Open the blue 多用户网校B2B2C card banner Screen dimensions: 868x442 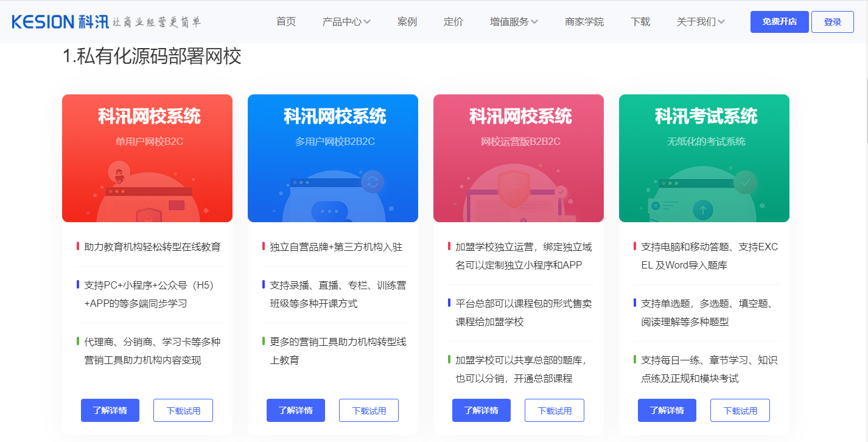333,158
